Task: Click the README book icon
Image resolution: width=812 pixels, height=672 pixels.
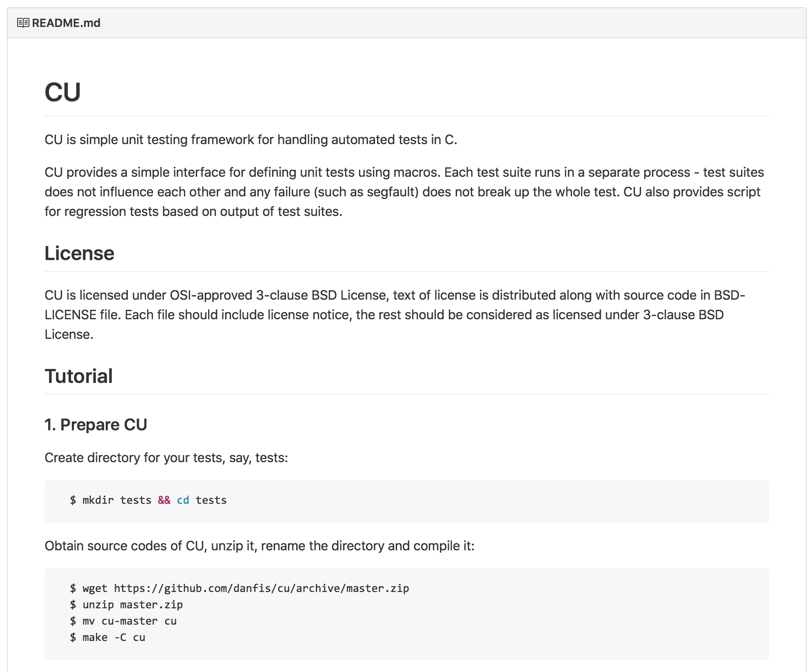Action: coord(23,23)
